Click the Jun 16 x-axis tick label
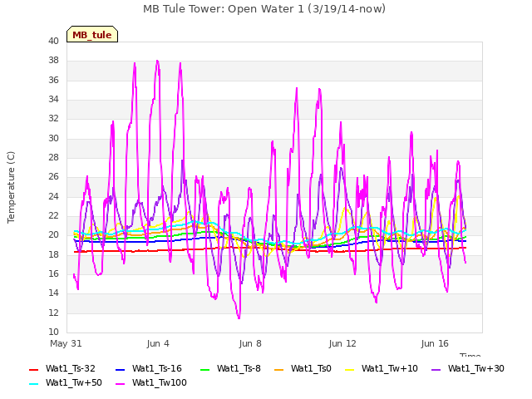This screenshot has height=399, width=532. click(435, 343)
